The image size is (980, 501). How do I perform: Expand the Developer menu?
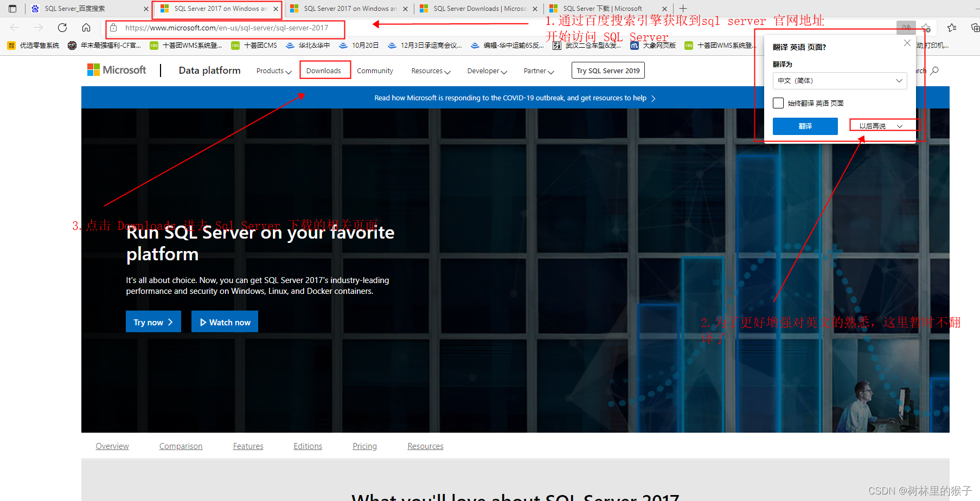(487, 71)
